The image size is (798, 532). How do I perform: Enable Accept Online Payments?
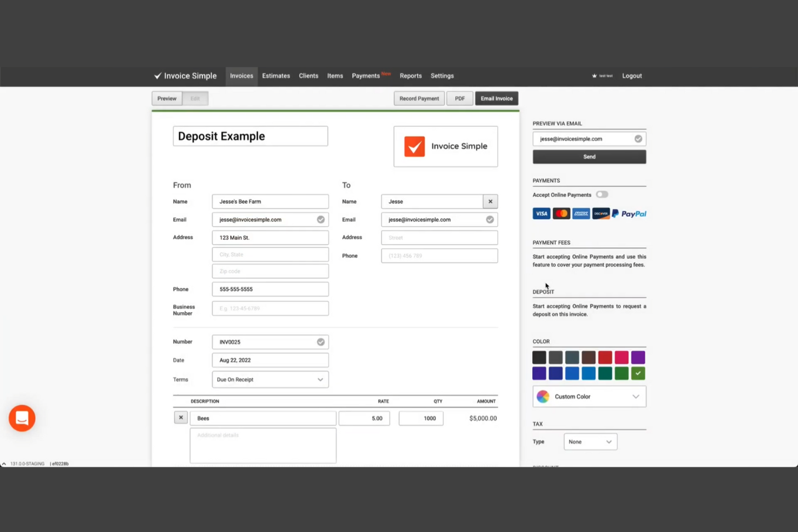pyautogui.click(x=602, y=195)
